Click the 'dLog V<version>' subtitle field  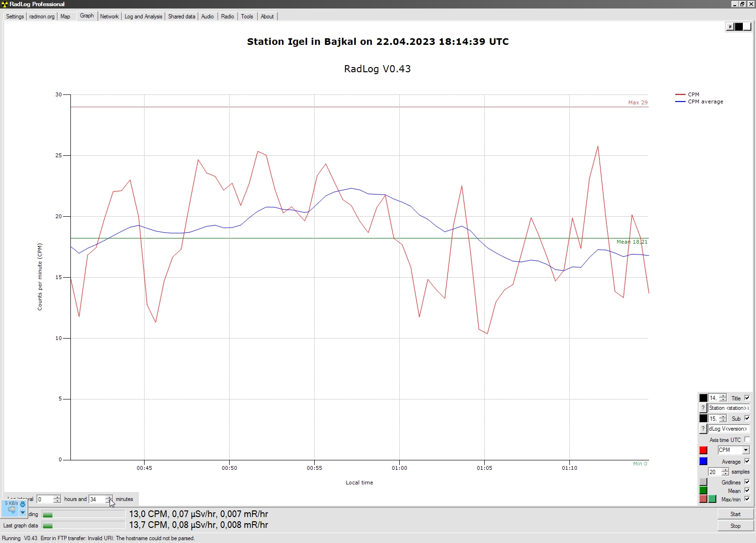[729, 429]
